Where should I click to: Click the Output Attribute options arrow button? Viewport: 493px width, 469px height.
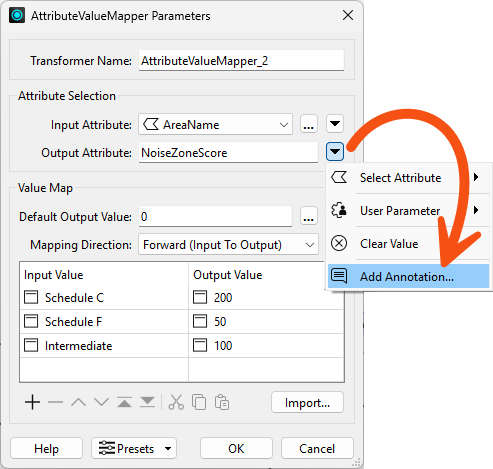pyautogui.click(x=335, y=152)
